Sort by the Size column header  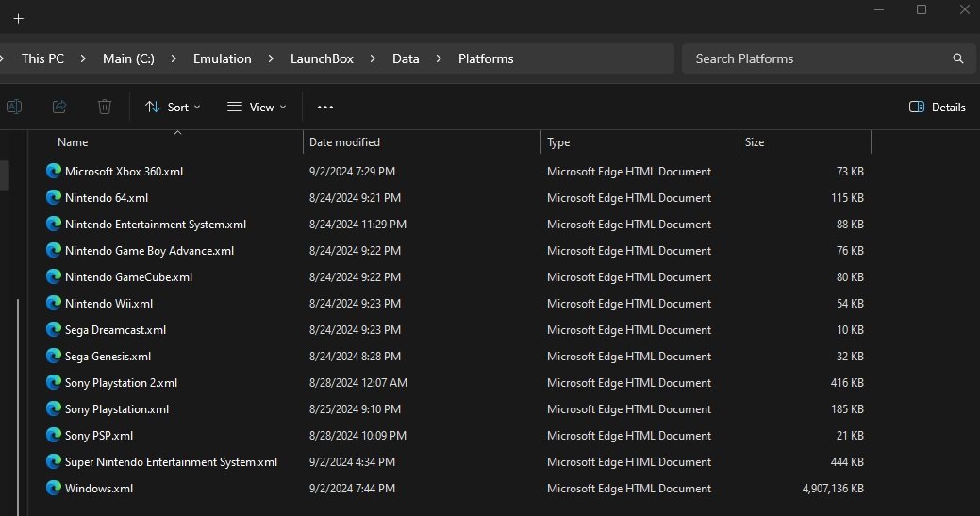coord(755,142)
